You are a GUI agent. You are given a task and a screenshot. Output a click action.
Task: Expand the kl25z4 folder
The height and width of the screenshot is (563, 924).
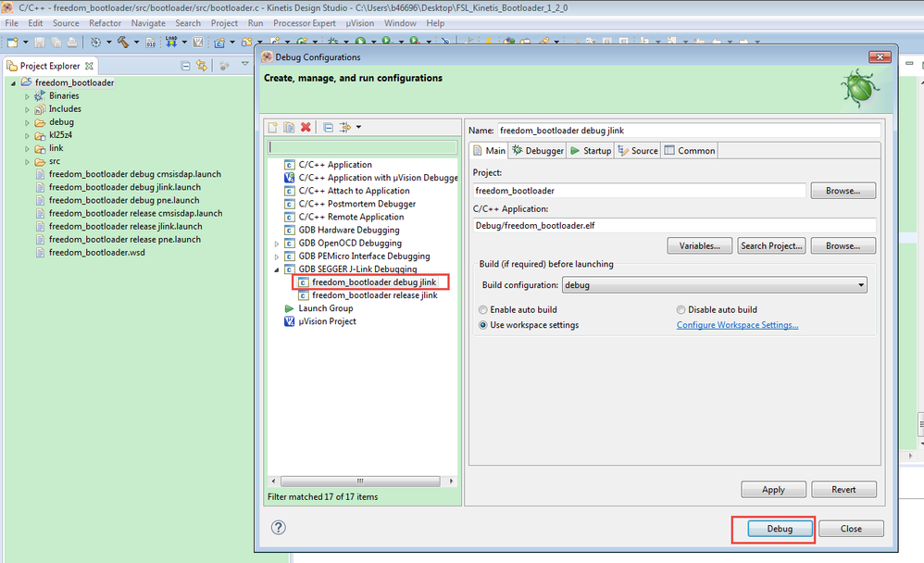[27, 135]
